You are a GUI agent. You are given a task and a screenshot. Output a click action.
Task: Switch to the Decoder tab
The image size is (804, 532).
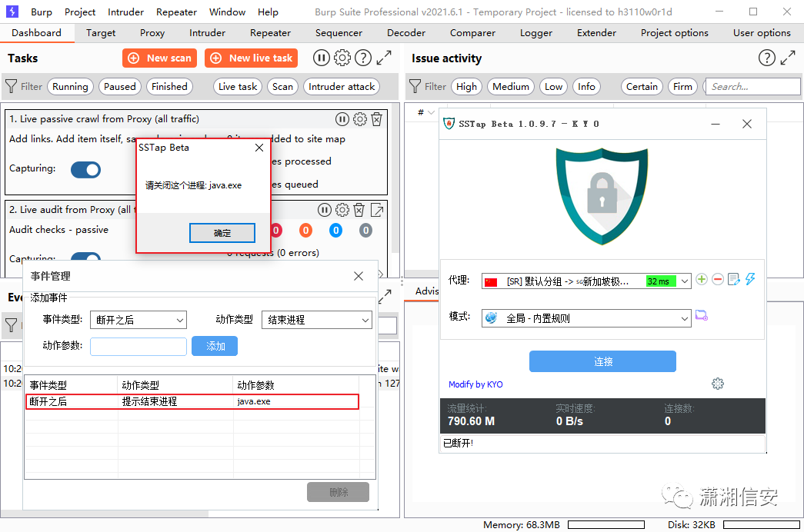pos(406,33)
